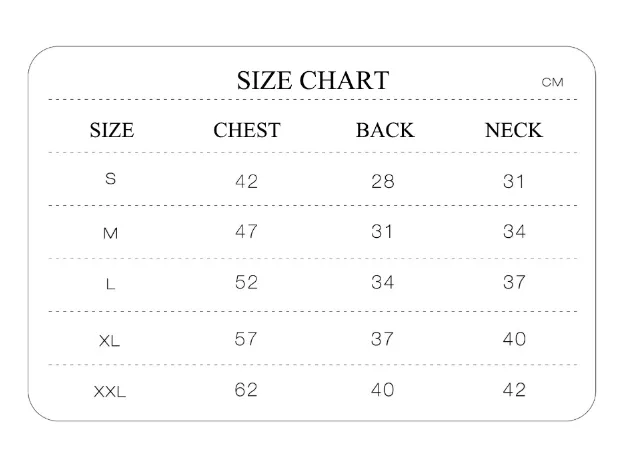Click the L size row label
The width and height of the screenshot is (629, 469).
tap(111, 284)
